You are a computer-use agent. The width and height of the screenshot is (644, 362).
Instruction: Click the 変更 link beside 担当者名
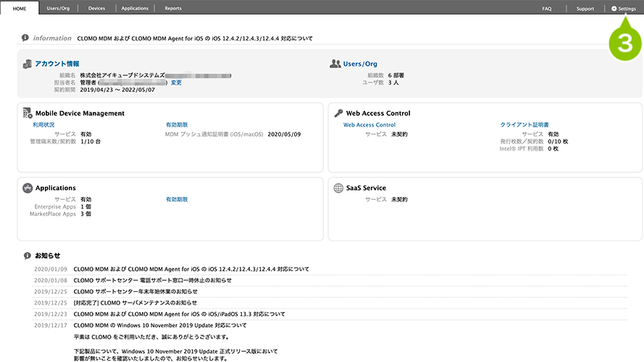point(176,83)
